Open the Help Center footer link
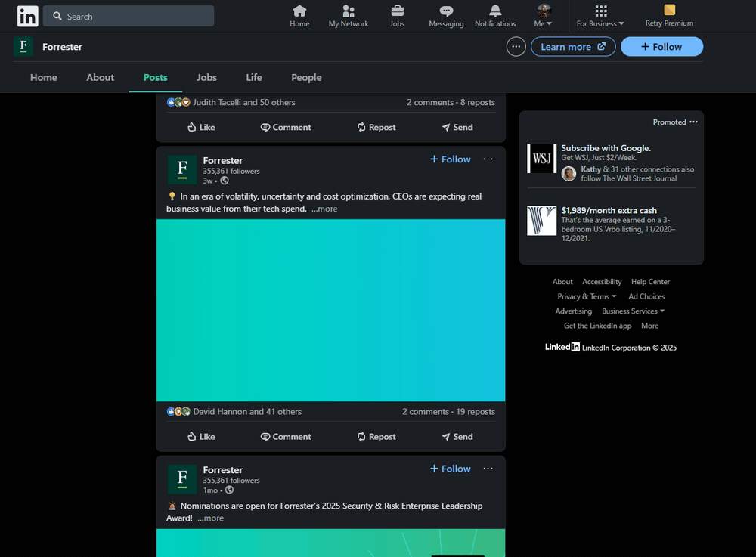The height and width of the screenshot is (557, 756). [650, 282]
